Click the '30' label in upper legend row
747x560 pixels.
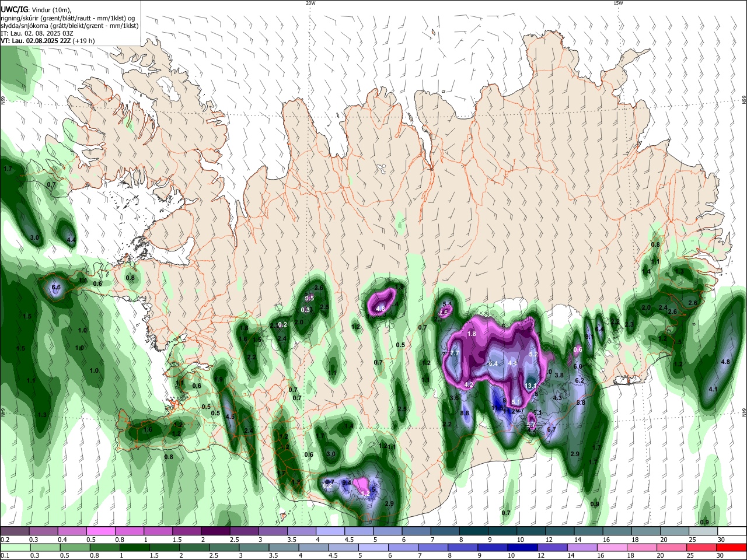(x=721, y=540)
